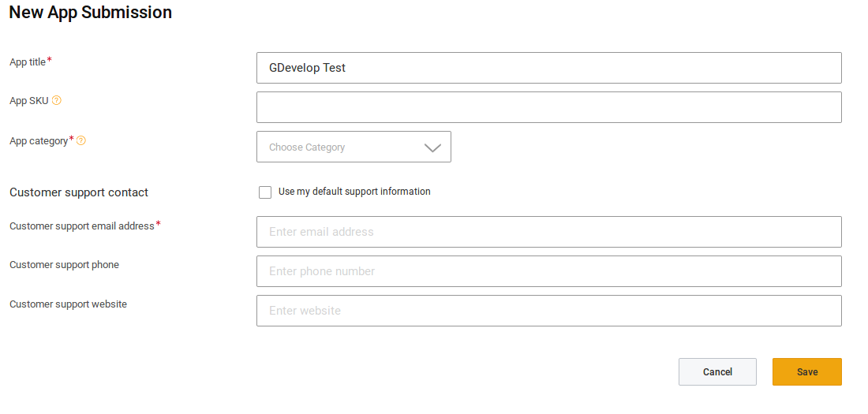
Task: Open the Choose Category dropdown
Action: coord(353,147)
